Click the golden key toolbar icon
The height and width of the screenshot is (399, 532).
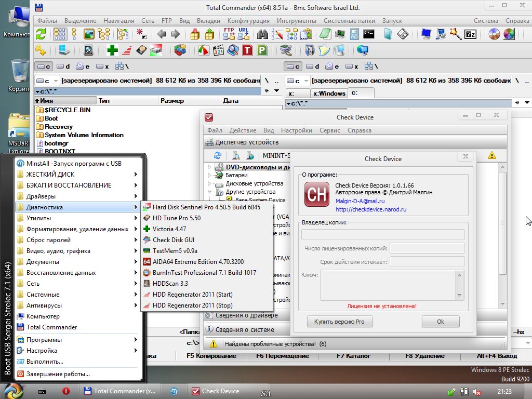pos(41,50)
